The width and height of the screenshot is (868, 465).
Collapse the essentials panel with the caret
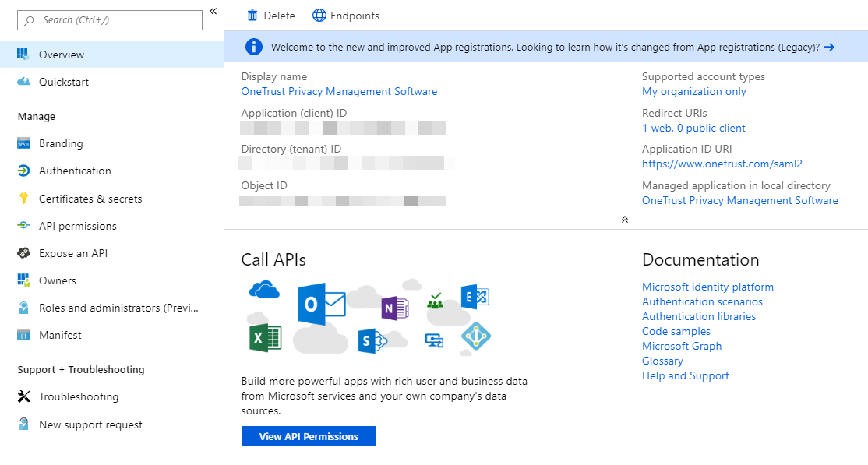coord(624,220)
